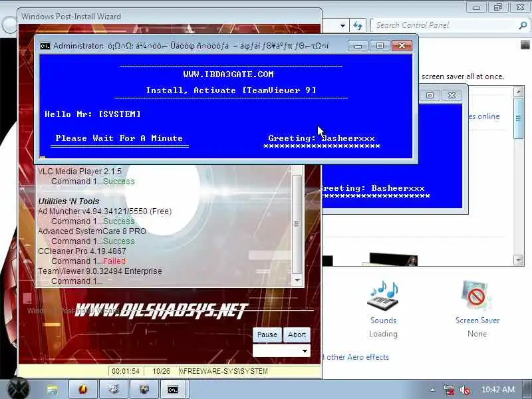Screen dimensions: 532x399
Task: Click the theme list scrollbar thumb
Action: (518, 118)
